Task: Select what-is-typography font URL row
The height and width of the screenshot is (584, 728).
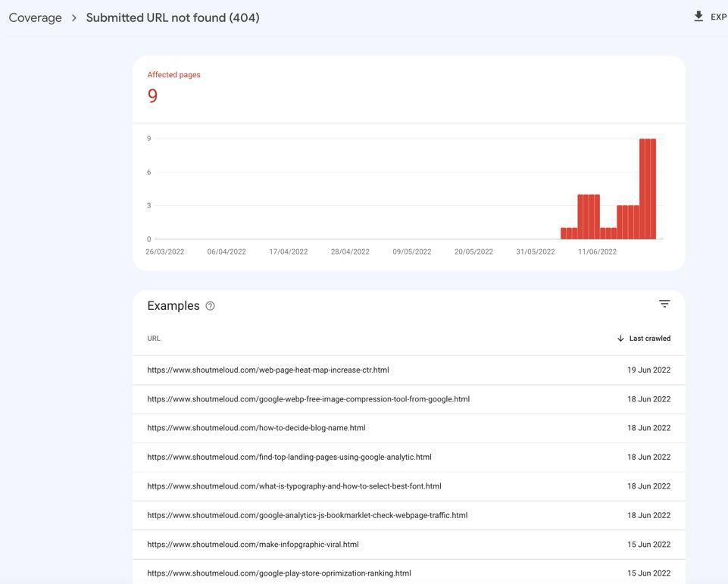Action: [294, 486]
